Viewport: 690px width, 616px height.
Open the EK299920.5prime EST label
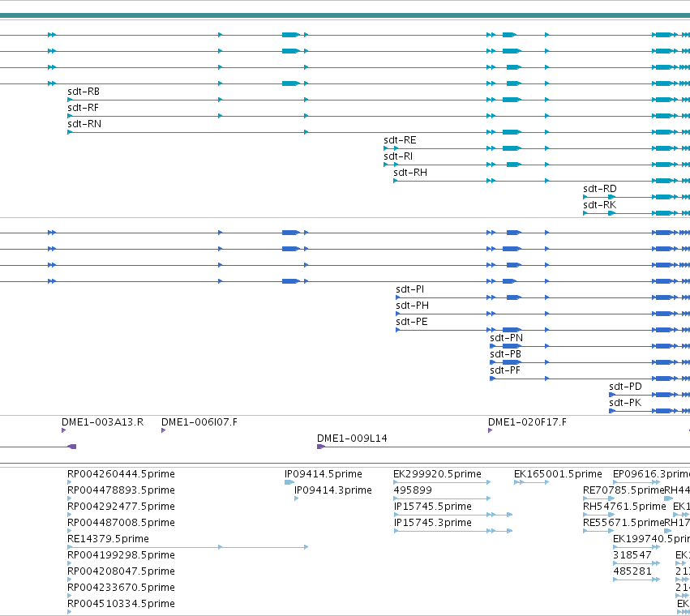point(437,474)
